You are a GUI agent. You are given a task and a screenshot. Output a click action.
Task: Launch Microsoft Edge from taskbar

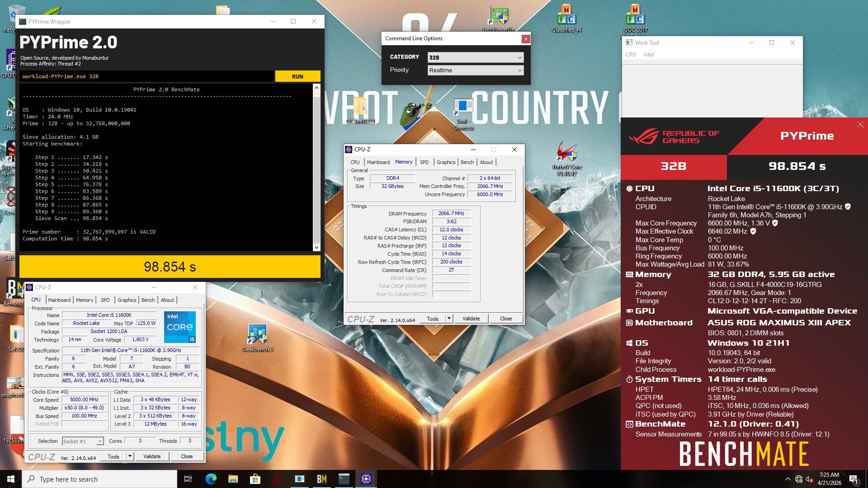click(211, 479)
